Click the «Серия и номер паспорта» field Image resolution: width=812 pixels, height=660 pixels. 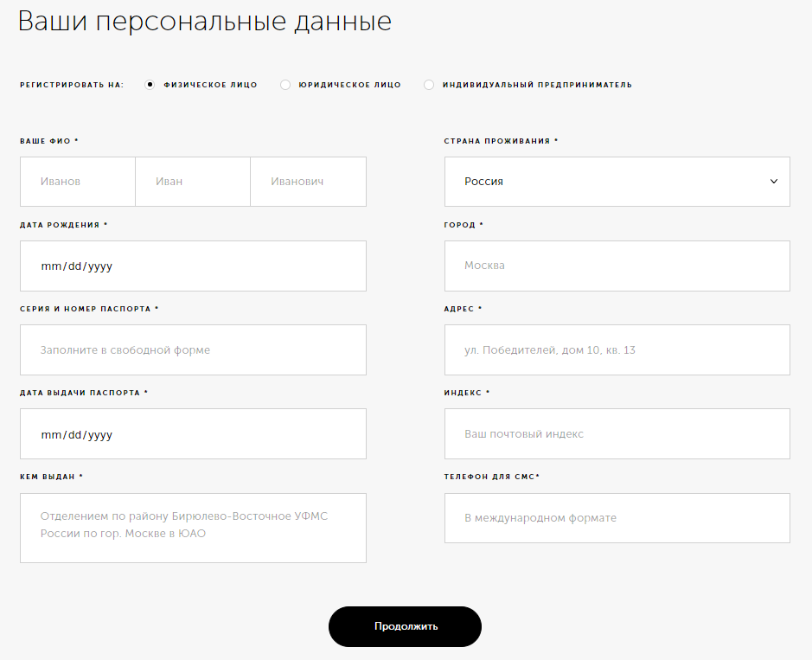[193, 349]
